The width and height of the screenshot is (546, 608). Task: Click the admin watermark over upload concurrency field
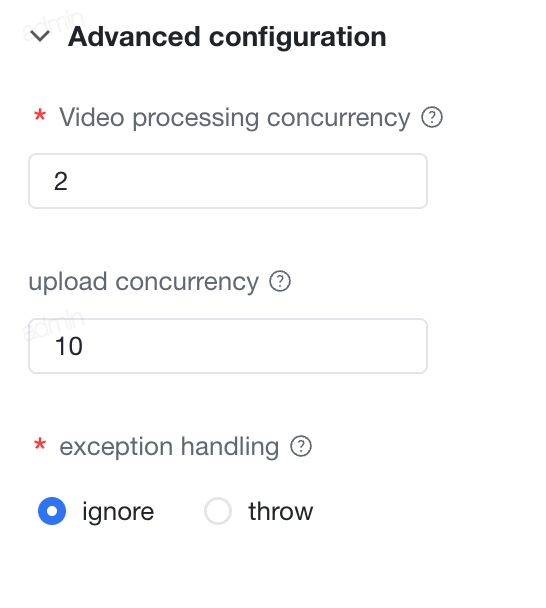[x=54, y=325]
